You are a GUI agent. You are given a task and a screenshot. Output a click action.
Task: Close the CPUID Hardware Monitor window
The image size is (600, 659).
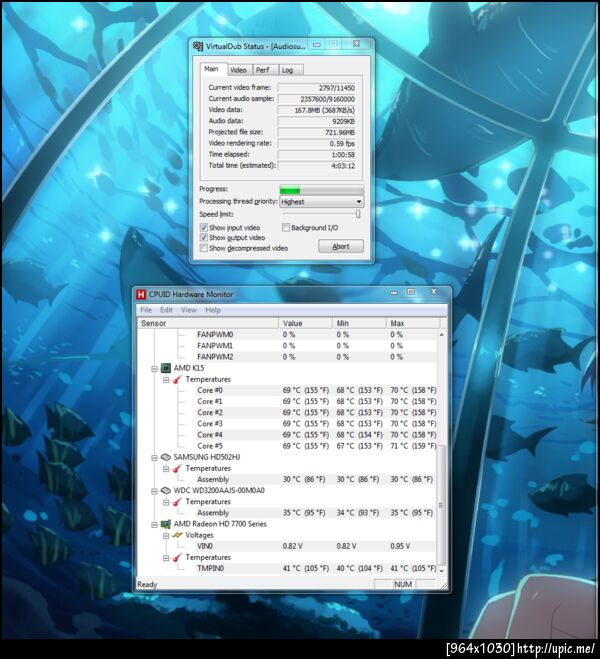434,291
